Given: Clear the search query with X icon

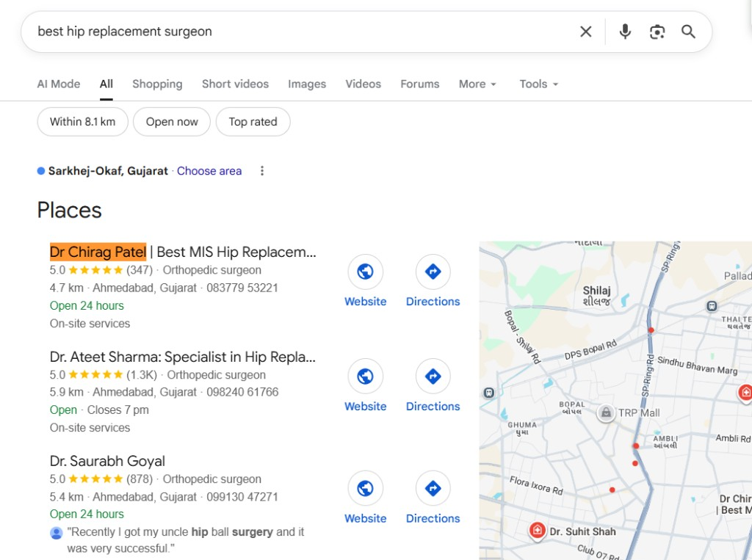Looking at the screenshot, I should [x=585, y=32].
